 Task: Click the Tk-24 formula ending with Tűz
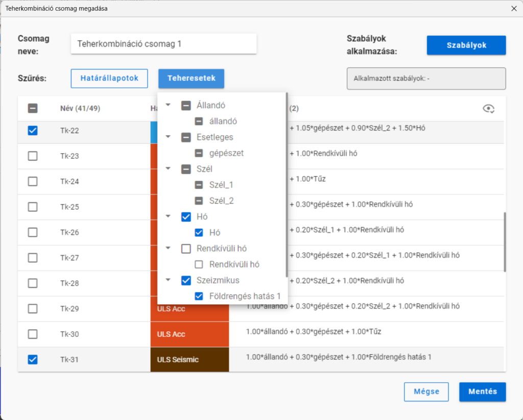coord(307,179)
